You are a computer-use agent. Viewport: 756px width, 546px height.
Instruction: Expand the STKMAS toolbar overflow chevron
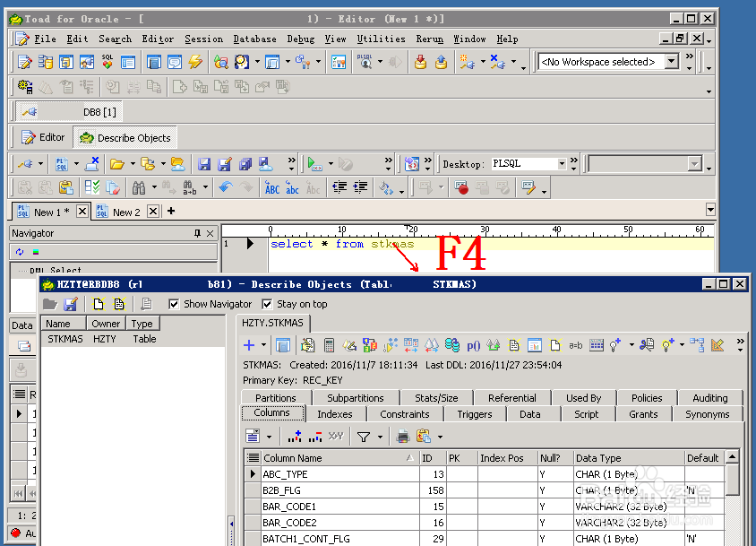(x=740, y=344)
